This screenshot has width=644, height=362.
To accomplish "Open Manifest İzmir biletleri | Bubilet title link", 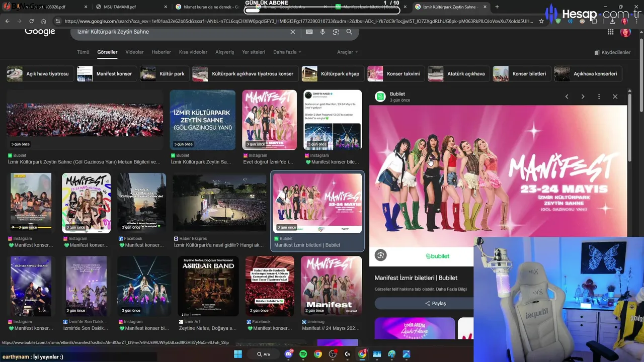I will pos(416,278).
